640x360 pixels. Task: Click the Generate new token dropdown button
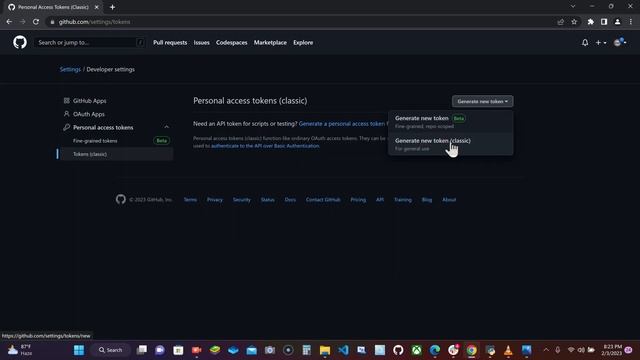click(x=482, y=101)
